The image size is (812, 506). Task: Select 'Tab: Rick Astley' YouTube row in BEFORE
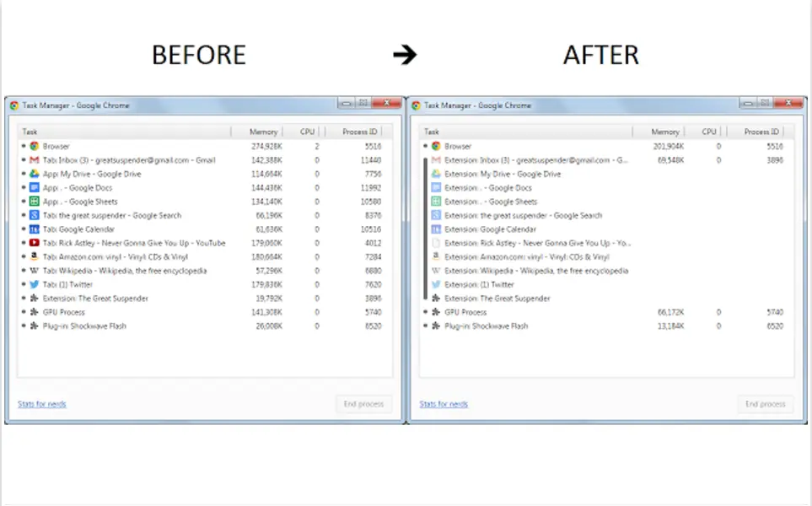[x=205, y=243]
